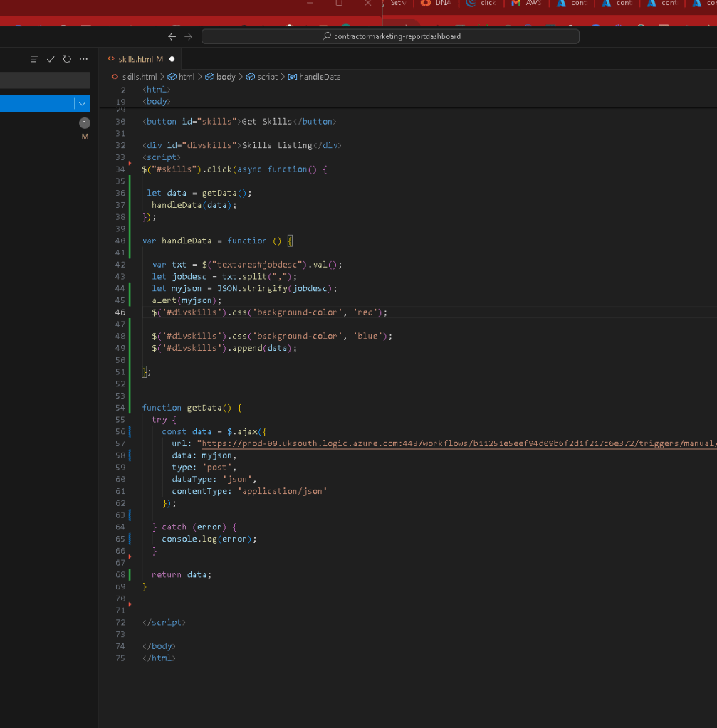717x728 pixels.
Task: Click line number 46 in the gutter
Action: (x=120, y=312)
